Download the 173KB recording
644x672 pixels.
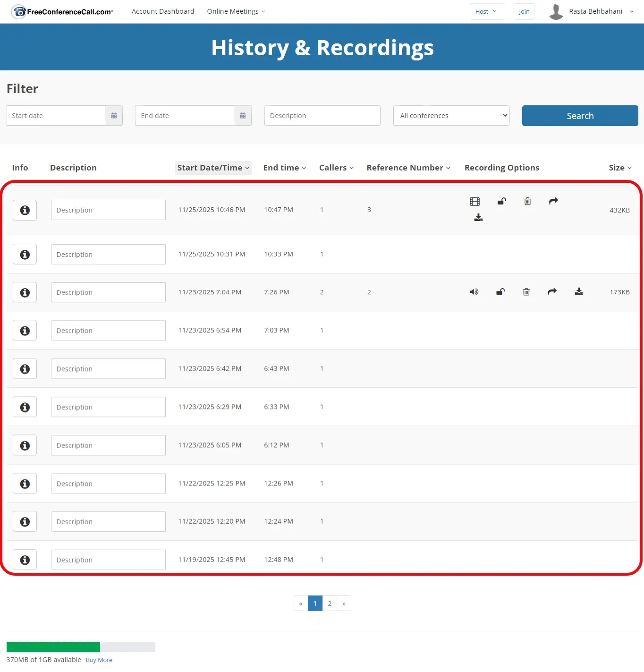579,292
